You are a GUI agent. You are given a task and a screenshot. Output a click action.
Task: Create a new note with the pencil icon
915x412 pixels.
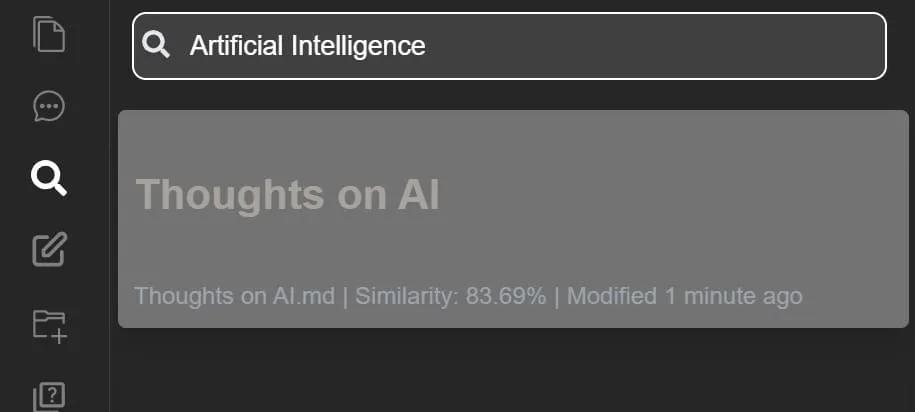(x=49, y=250)
